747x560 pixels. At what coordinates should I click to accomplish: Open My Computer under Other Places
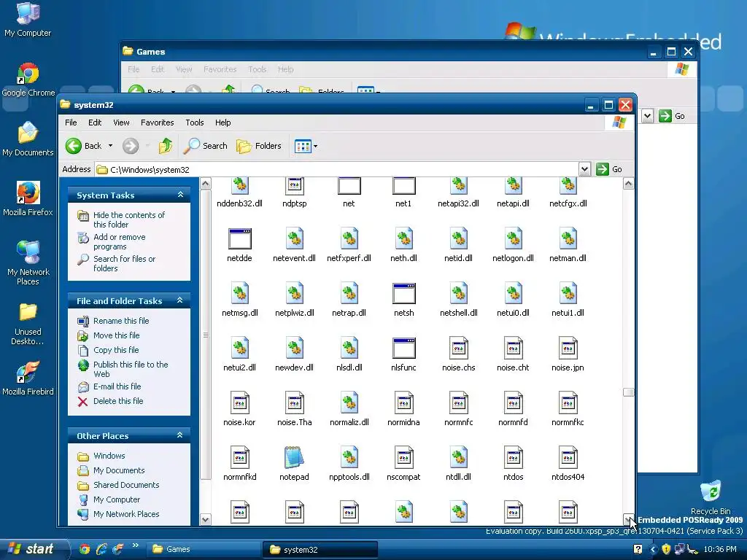117,499
